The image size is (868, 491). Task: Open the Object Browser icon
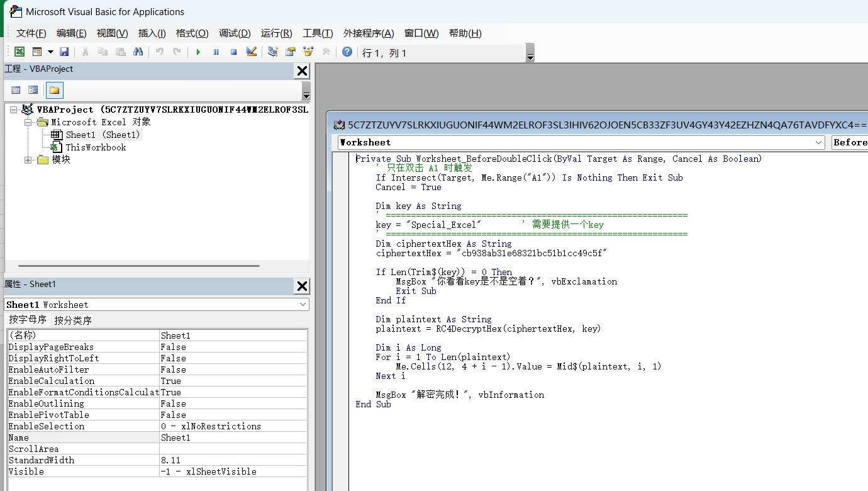point(308,52)
